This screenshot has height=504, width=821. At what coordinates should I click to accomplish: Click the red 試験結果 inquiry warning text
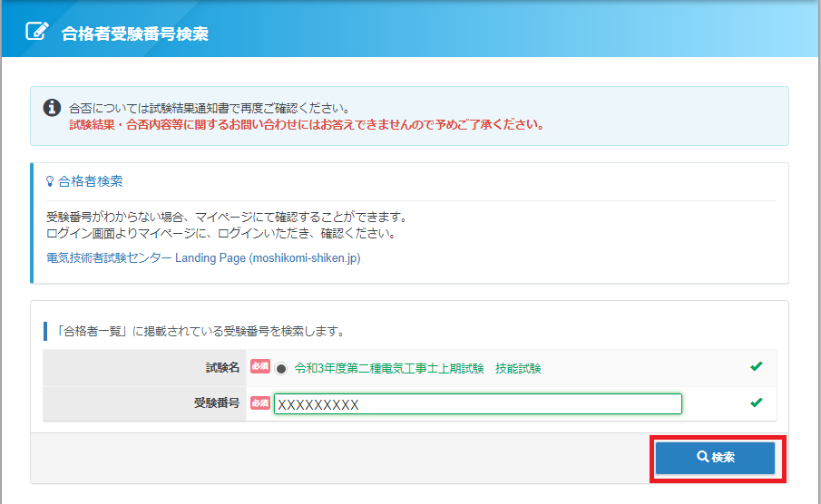[x=307, y=125]
